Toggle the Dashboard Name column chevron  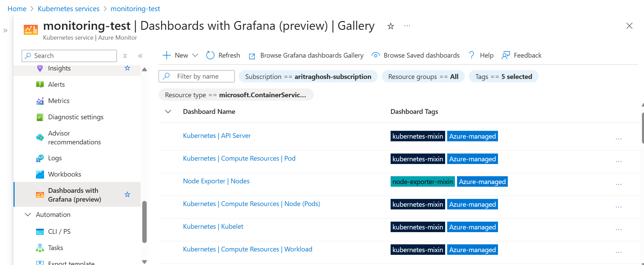coord(168,111)
